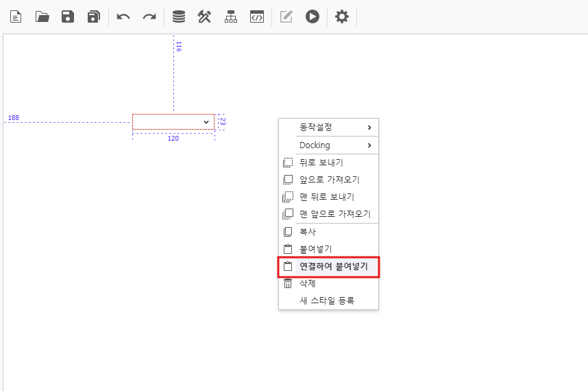Choose 앞으로 가져오기 menu item
Image resolution: width=588 pixels, height=391 pixels.
[328, 180]
